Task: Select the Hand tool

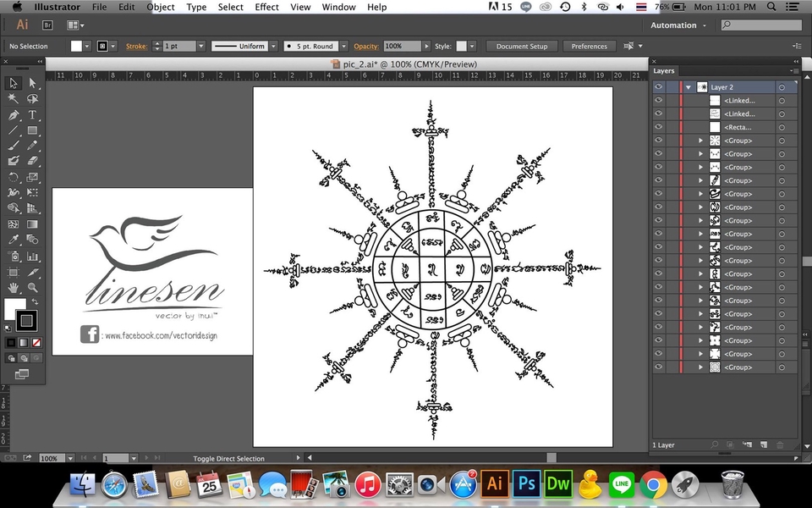Action: [14, 287]
